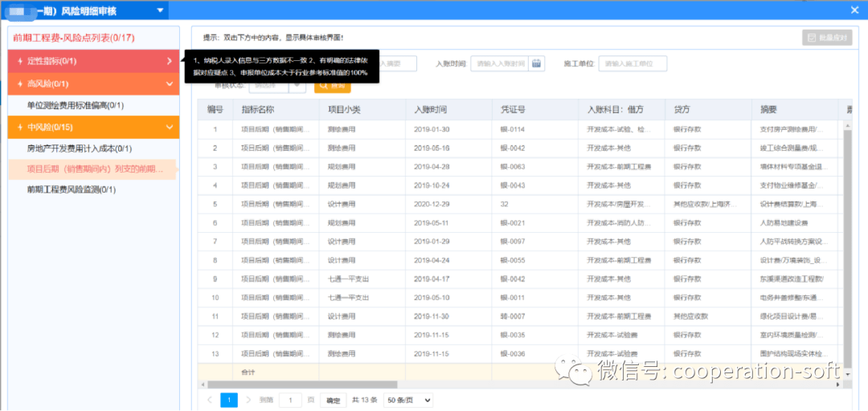The width and height of the screenshot is (868, 411).
Task: Click page number 1 button
Action: coord(228,400)
